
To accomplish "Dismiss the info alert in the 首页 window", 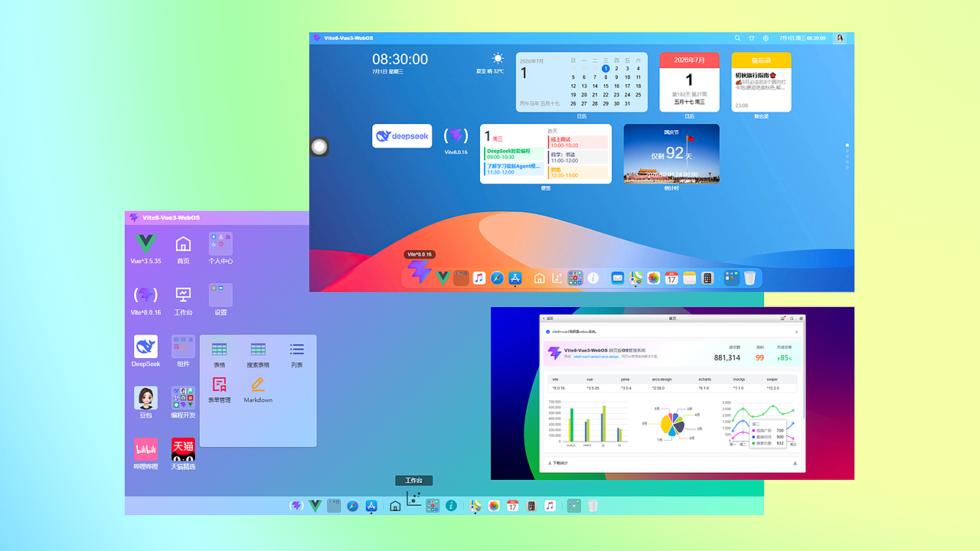I will [796, 331].
